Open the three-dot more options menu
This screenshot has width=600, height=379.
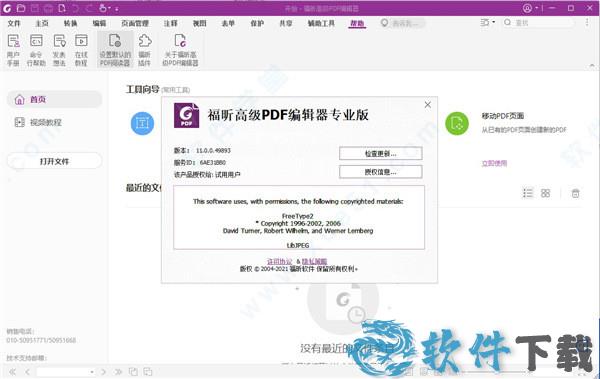[587, 23]
